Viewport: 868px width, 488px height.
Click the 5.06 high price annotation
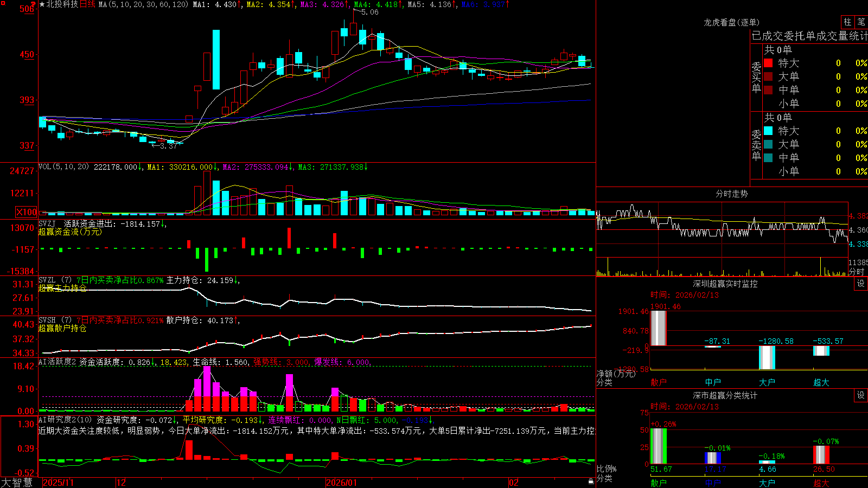tap(370, 12)
